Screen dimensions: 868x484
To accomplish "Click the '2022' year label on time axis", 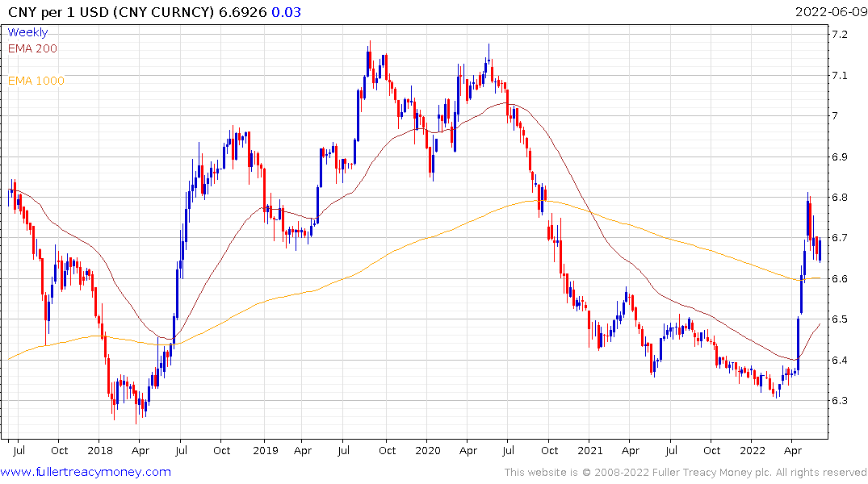I will 753,451.
